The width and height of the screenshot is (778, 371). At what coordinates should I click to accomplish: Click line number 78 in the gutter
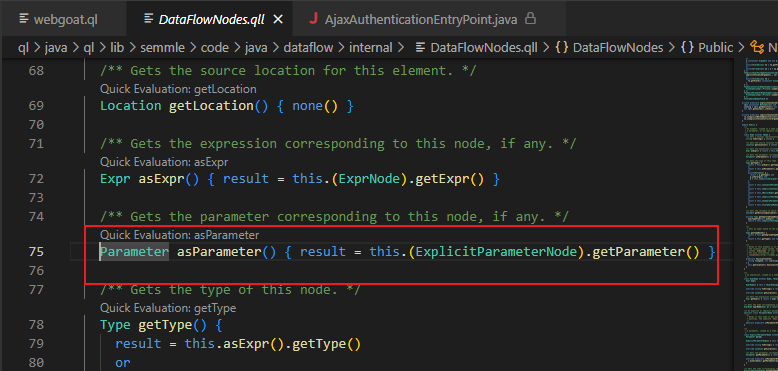coord(36,325)
